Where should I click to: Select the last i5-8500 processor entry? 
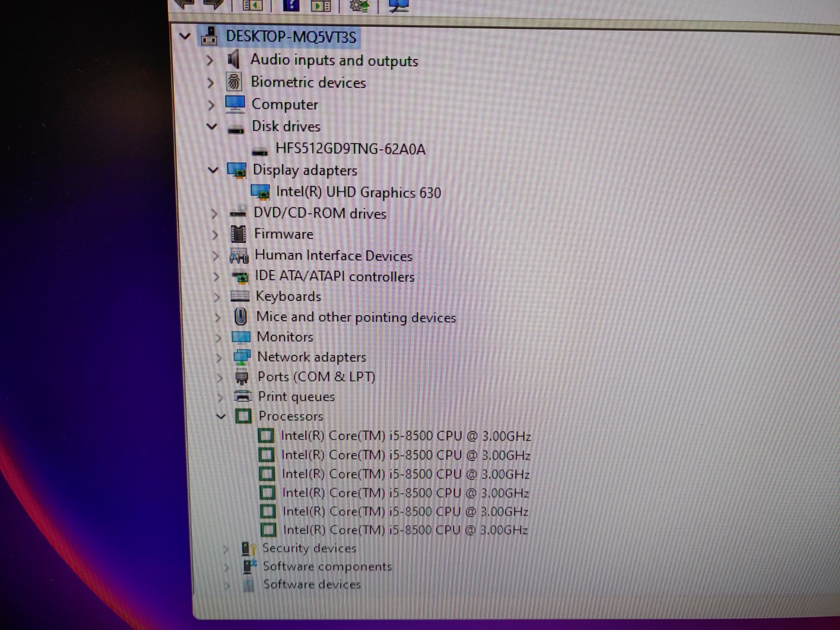[x=405, y=530]
